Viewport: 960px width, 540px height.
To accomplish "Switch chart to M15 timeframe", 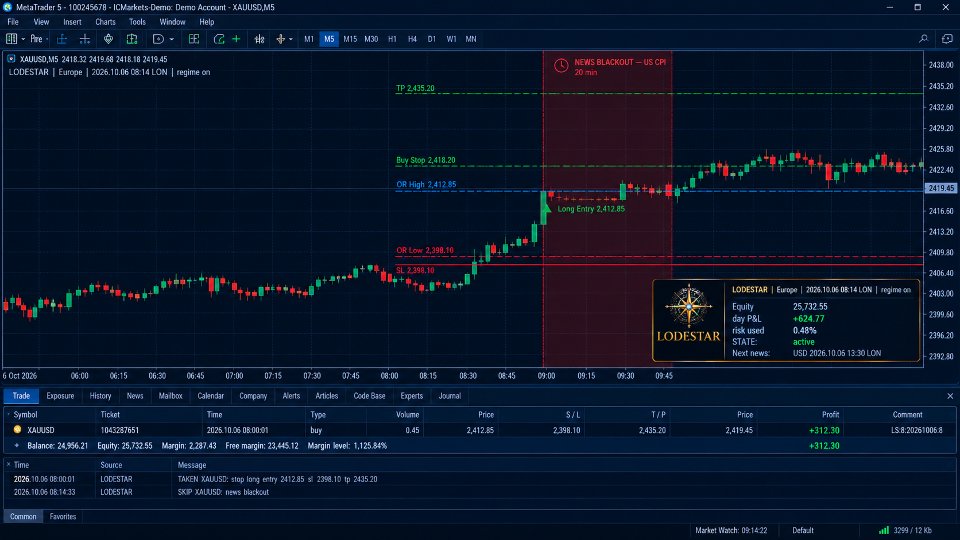I will [x=350, y=39].
